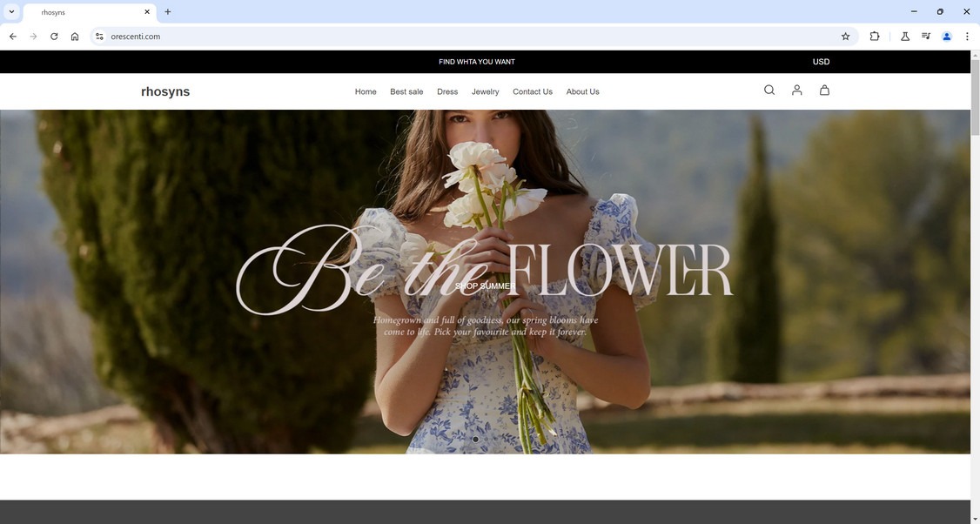Click the page vertical scrollbar thumb
This screenshot has height=524, width=980.
[975, 97]
